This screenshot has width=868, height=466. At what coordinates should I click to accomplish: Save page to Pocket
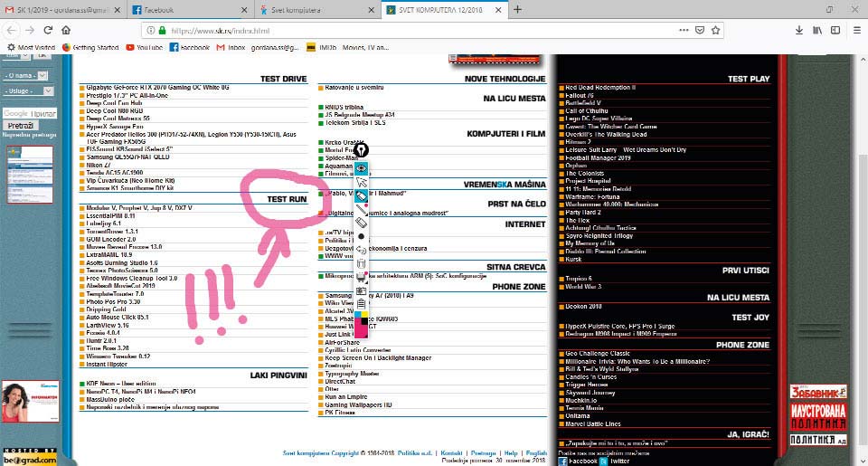(x=700, y=30)
